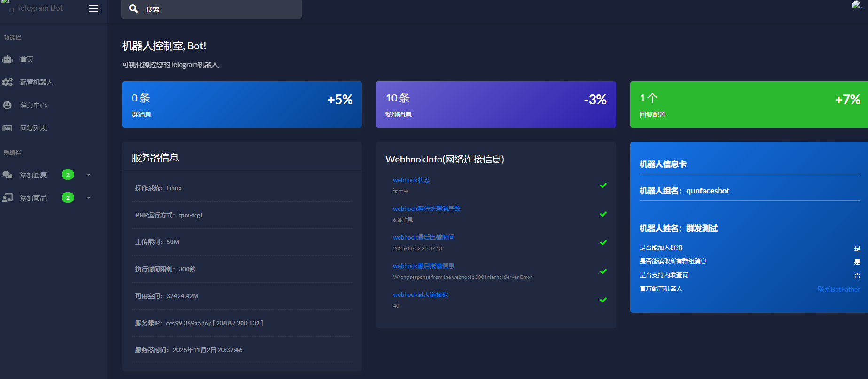Click the badge 2 next to 添加回复
The width and height of the screenshot is (868, 379).
pyautogui.click(x=68, y=175)
